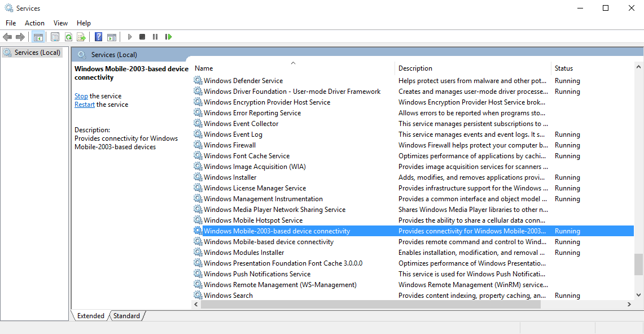The image size is (644, 334).
Task: Click the Back arrow toolbar icon
Action: 7,37
